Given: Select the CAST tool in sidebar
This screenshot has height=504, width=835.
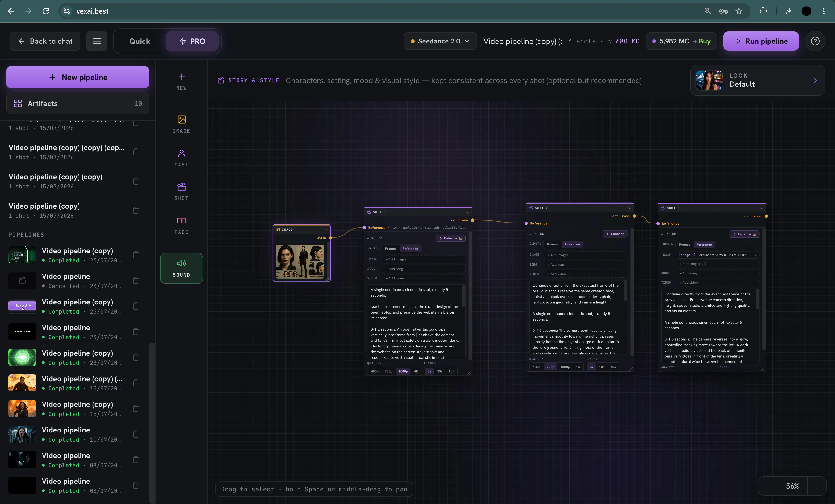Looking at the screenshot, I should tap(181, 158).
